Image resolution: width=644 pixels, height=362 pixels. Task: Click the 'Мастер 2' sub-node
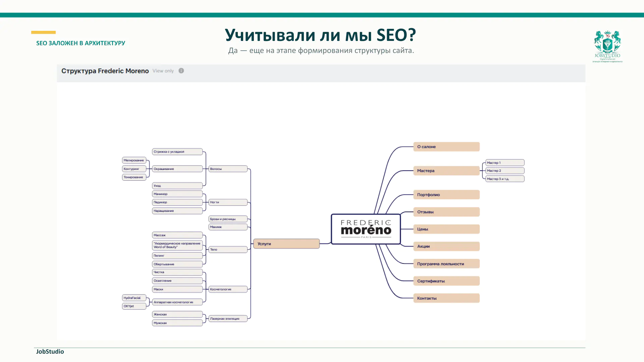point(505,171)
